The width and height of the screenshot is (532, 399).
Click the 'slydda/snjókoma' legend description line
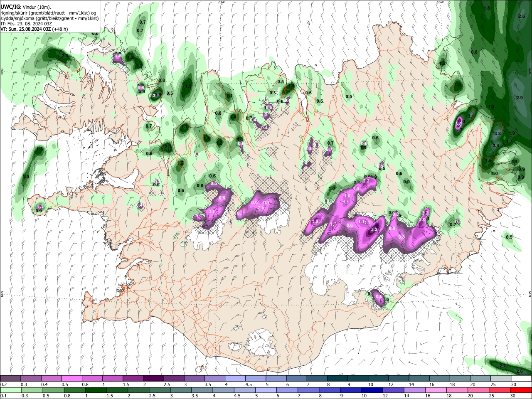coord(49,18)
